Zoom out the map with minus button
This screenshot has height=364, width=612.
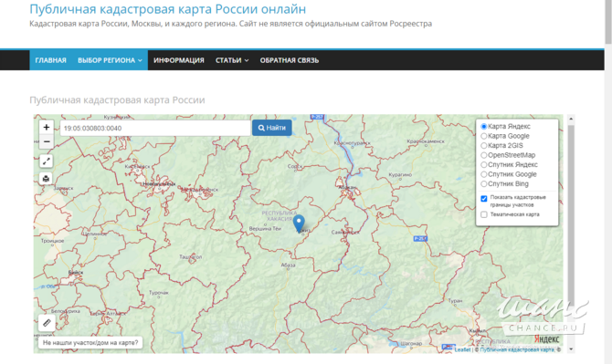[x=46, y=141]
